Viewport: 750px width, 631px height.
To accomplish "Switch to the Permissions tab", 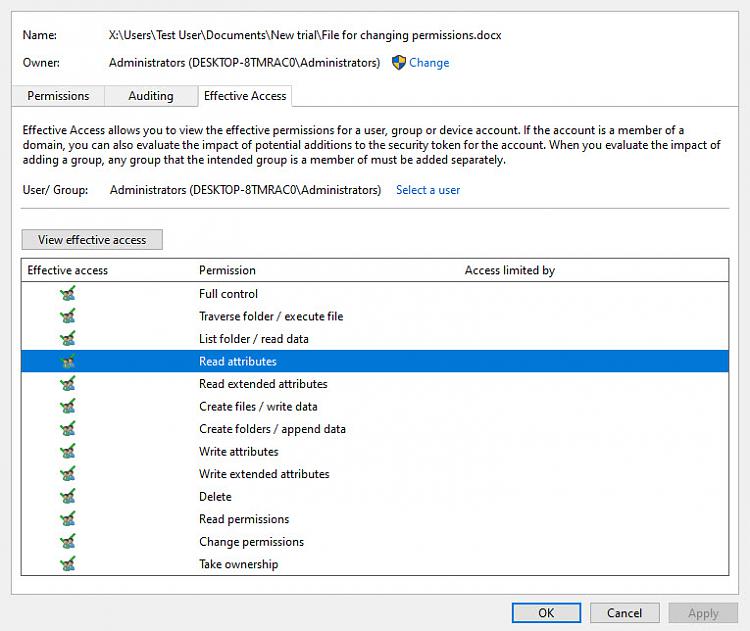I will [58, 96].
